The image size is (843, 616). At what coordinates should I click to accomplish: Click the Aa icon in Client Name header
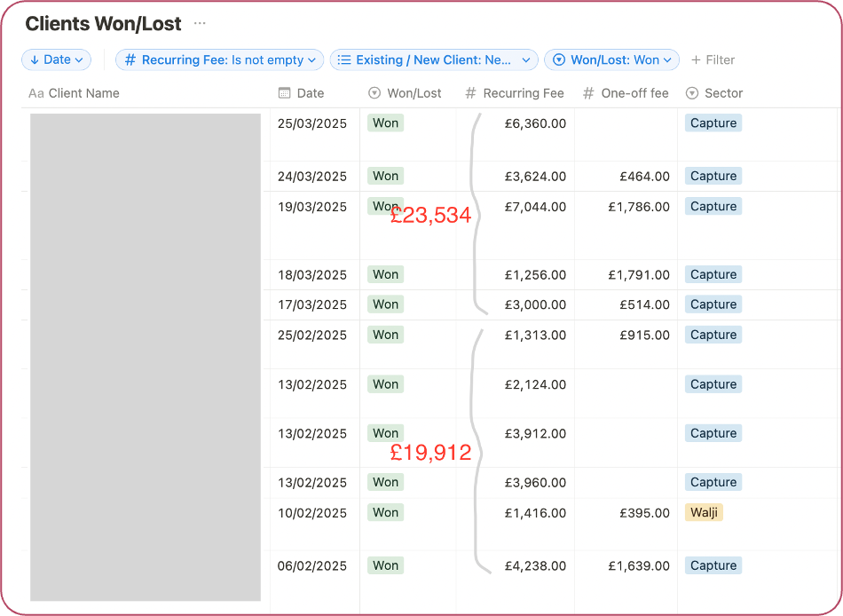(36, 93)
